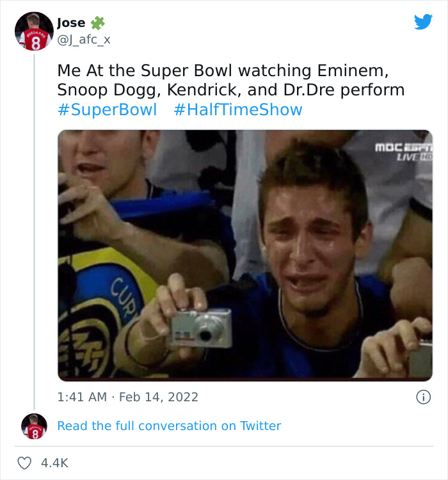Click the circled info icon
Viewport: 448px width, 480px height.
423,397
